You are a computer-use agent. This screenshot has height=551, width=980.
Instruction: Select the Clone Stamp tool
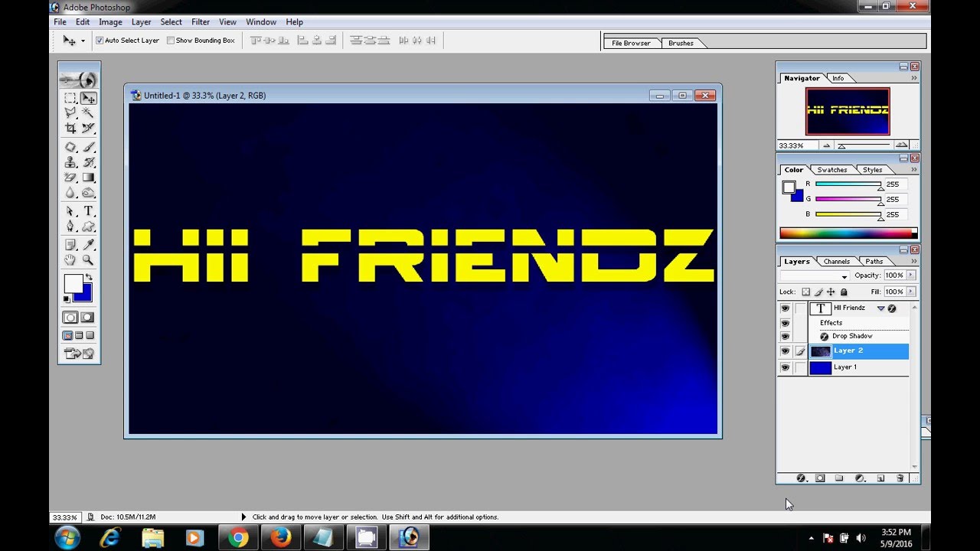[70, 162]
